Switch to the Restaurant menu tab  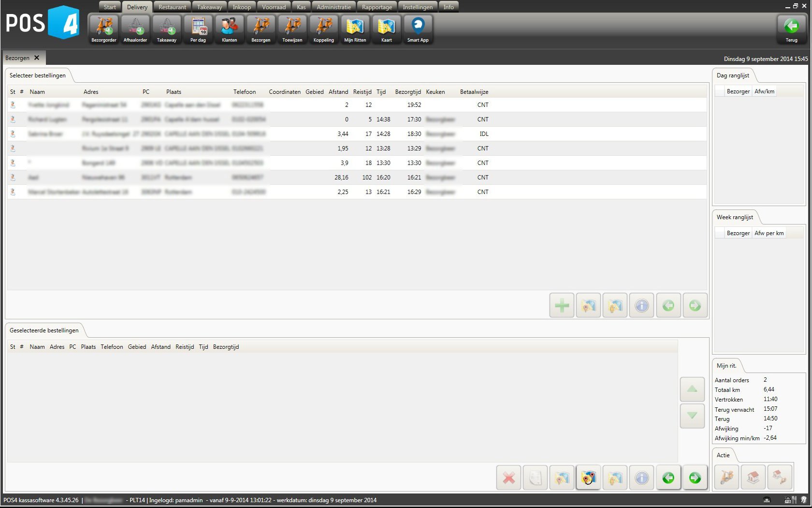[x=172, y=7]
